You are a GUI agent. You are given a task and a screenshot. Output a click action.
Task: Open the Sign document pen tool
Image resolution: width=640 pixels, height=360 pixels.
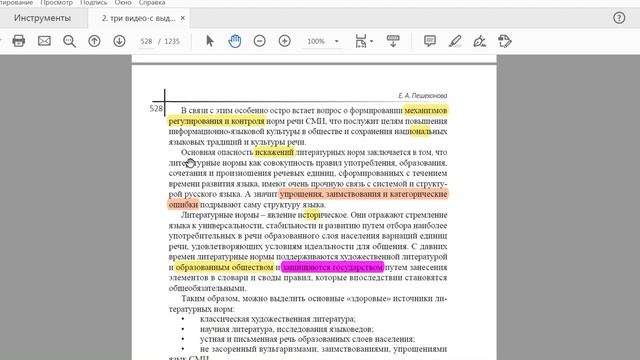[480, 41]
